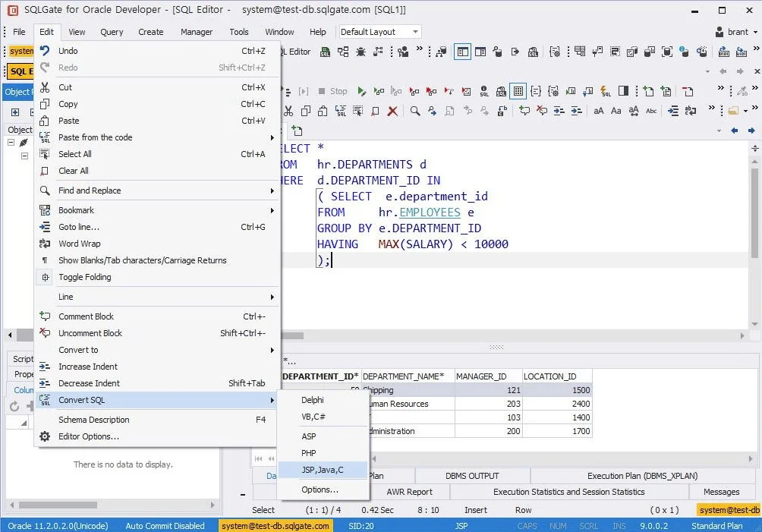The image size is (762, 532).
Task: Click the Refresh icon in Columns panel
Action: point(14,407)
